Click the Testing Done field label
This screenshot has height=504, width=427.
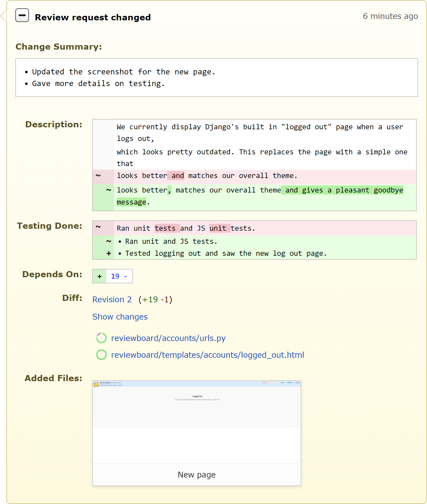coord(50,226)
